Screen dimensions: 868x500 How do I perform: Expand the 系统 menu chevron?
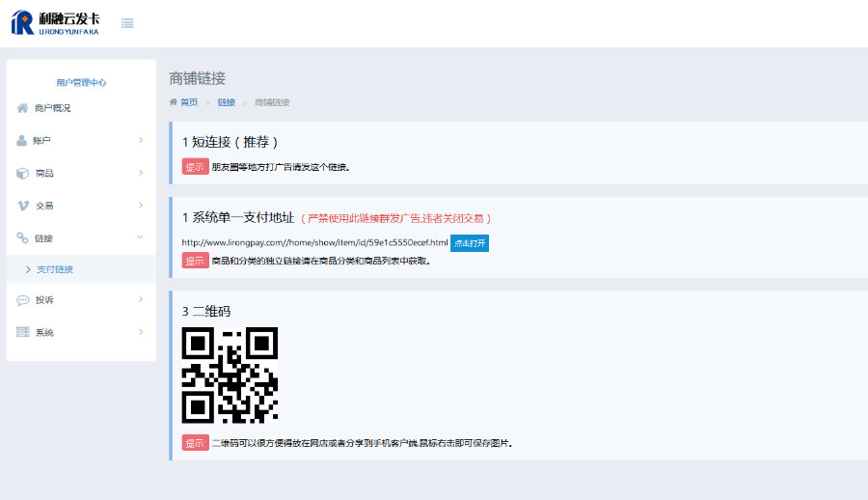[x=141, y=331]
